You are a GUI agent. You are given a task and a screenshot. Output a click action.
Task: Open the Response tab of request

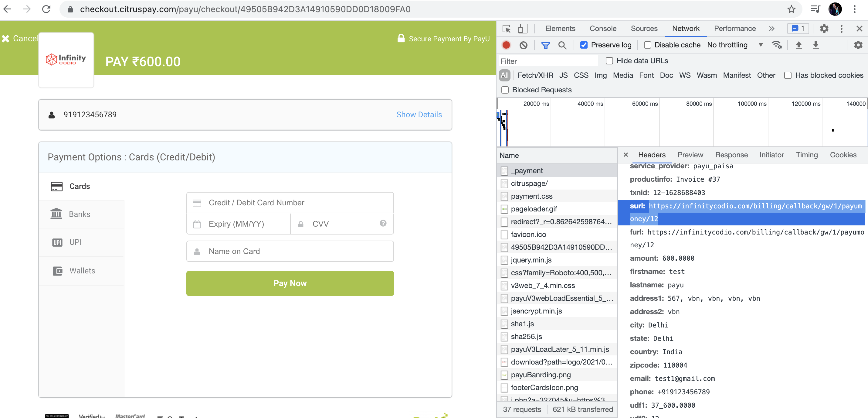pos(731,155)
